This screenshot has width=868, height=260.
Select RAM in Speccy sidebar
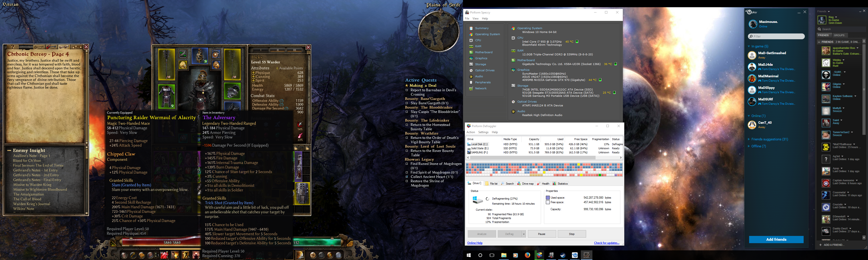click(x=478, y=46)
